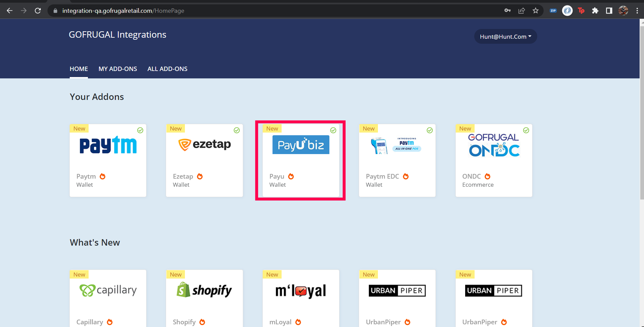Click the flame icon next to Payu
The height and width of the screenshot is (327, 644).
[291, 176]
